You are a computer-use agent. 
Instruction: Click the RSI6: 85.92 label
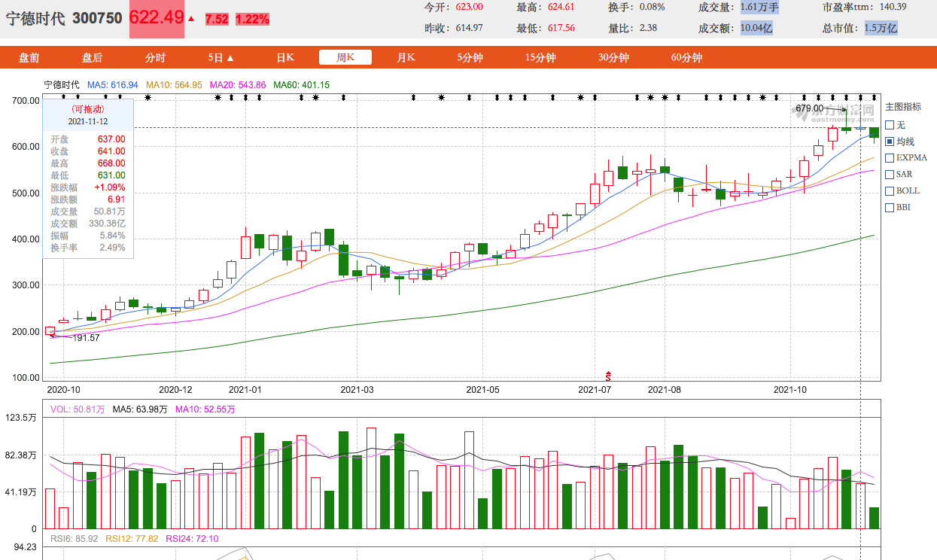75,539
